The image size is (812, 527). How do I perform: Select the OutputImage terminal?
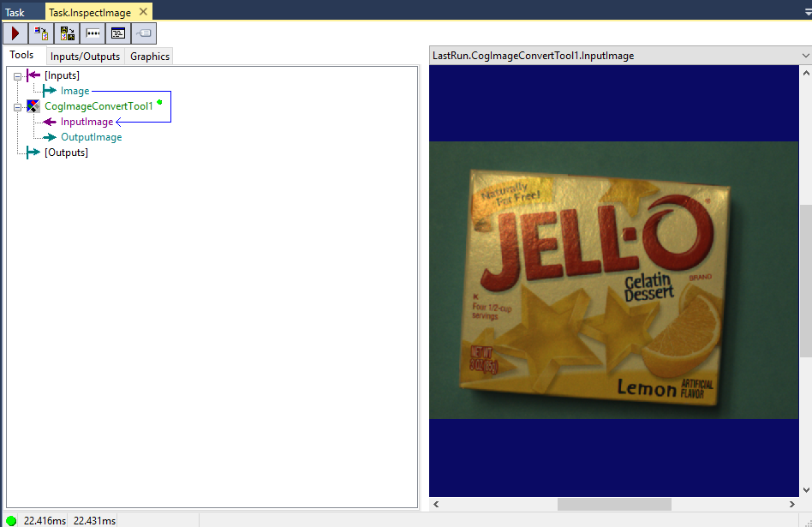(91, 137)
